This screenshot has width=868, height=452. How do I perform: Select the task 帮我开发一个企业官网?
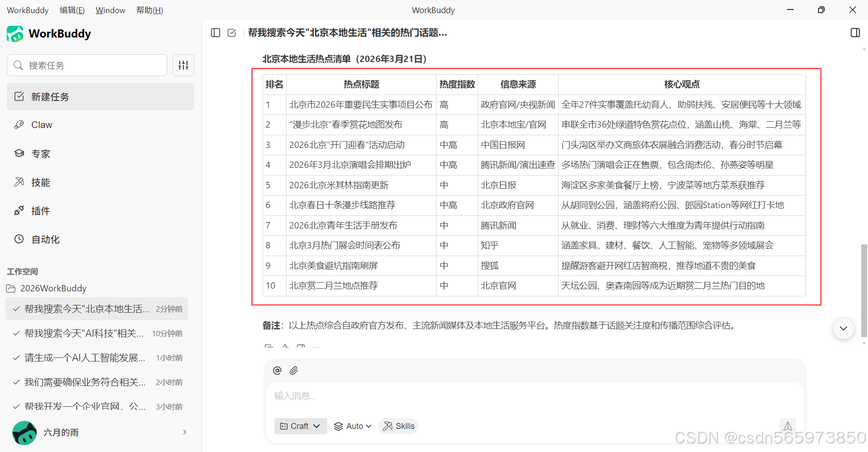97,407
